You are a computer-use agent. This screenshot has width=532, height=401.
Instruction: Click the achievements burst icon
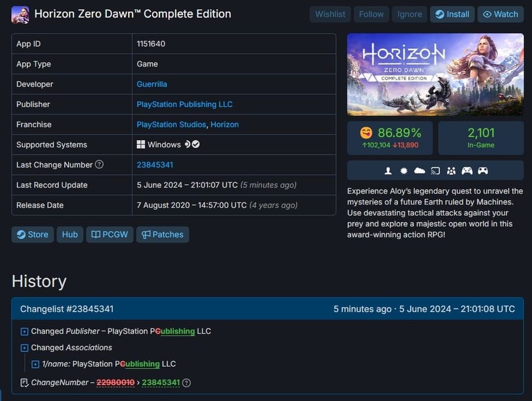pyautogui.click(x=404, y=171)
